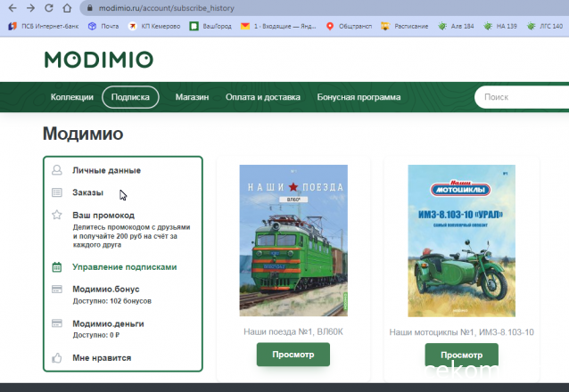The image size is (569, 392).
Task: Click the Заказы list icon
Action: click(x=57, y=192)
